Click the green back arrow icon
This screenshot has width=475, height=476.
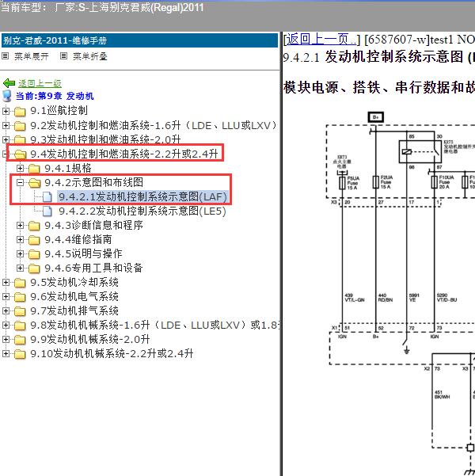point(9,83)
